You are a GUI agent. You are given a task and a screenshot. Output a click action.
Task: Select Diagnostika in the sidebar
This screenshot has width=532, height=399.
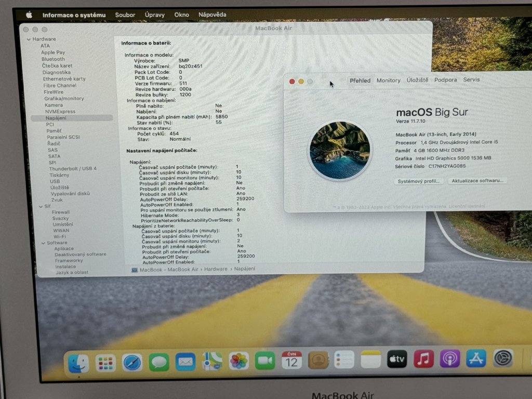[57, 72]
